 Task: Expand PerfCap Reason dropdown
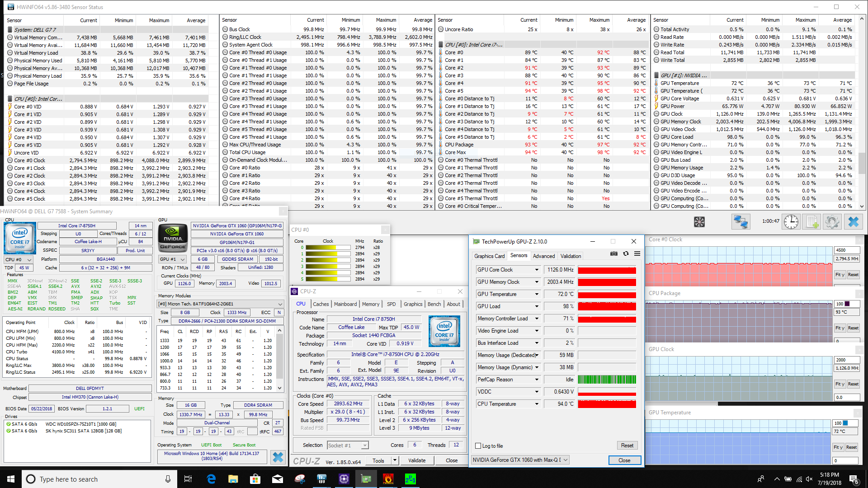click(537, 380)
